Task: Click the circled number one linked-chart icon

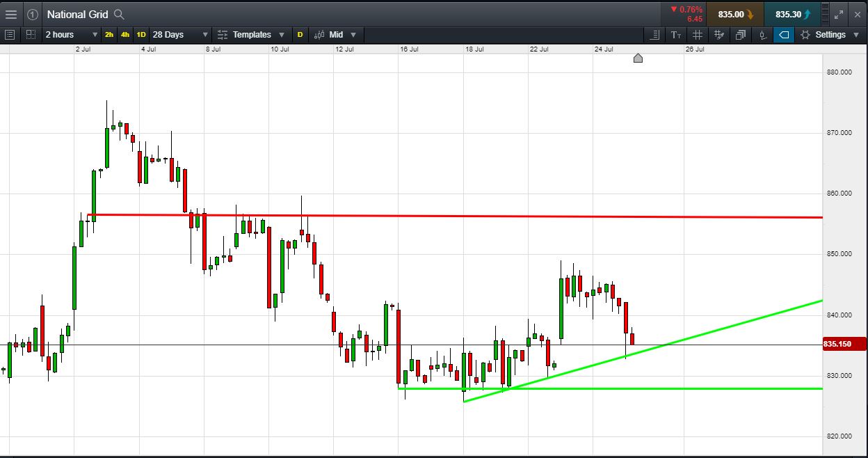Action: coord(33,14)
